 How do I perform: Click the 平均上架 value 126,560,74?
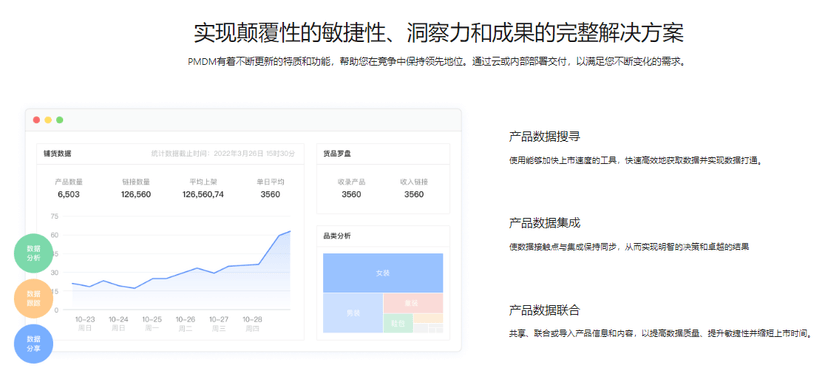click(203, 194)
